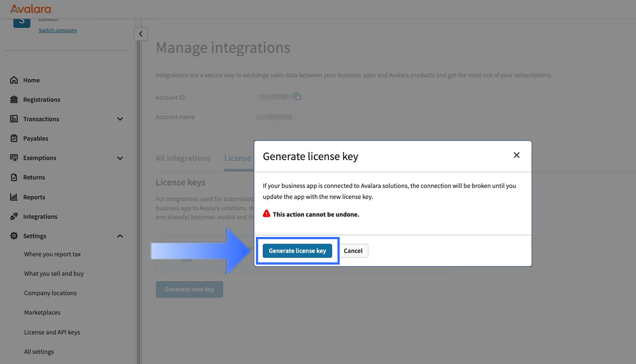Screen dimensions: 636x364
Task: Click the Payables clipboard icon
Action: pos(14,138)
